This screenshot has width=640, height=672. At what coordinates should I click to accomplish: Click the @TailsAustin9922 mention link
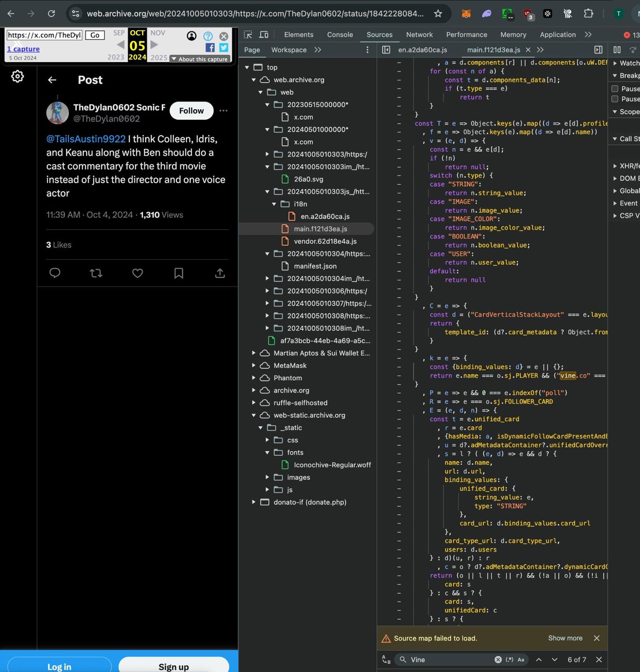pos(86,139)
